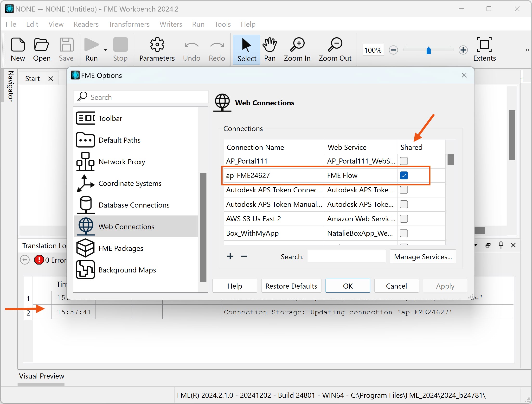Sort by Connection Name column header
Image resolution: width=532 pixels, height=404 pixels.
(274, 147)
